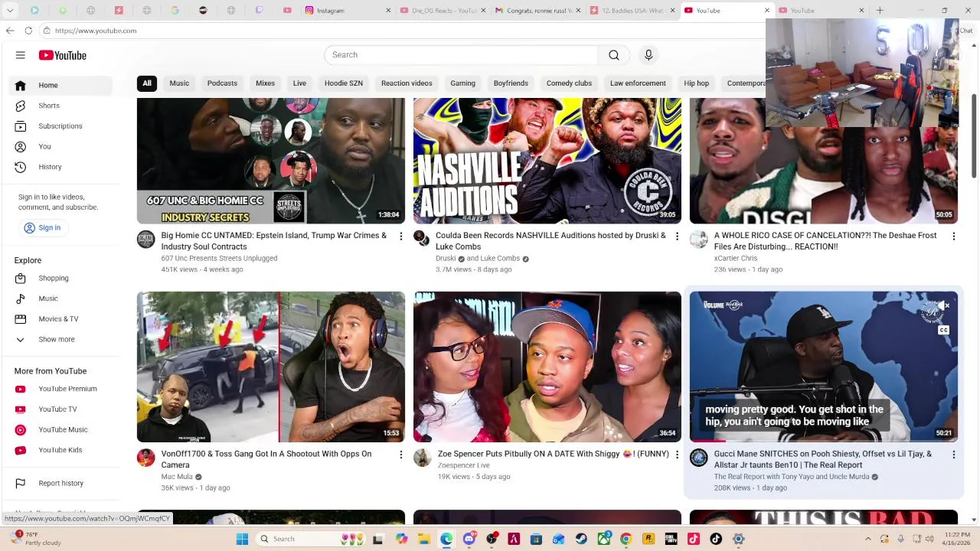
Task: Open the Nashville Auditions video thumbnail
Action: point(547,161)
